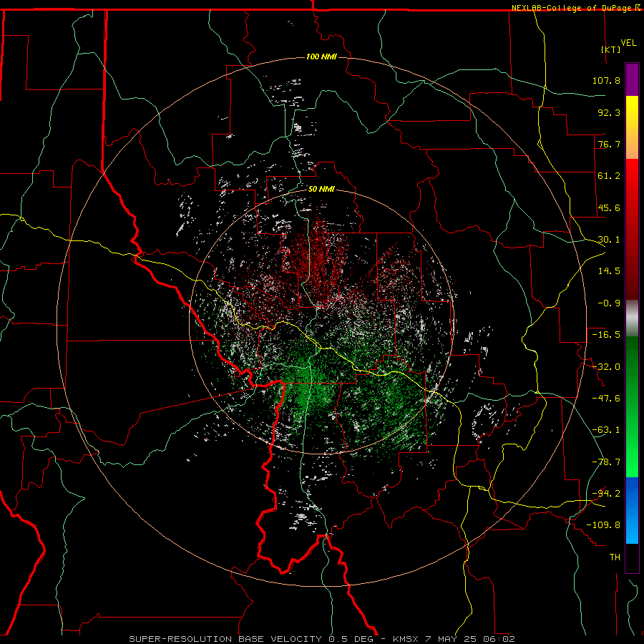Click the gray near-zero segment of color bar
Viewport: 644px width, 644px height.
(x=632, y=318)
